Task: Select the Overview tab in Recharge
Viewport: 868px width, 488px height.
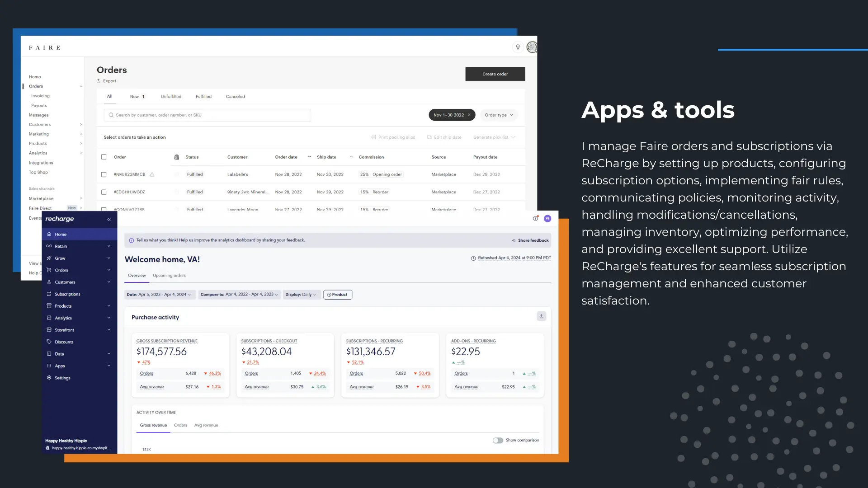Action: (137, 276)
